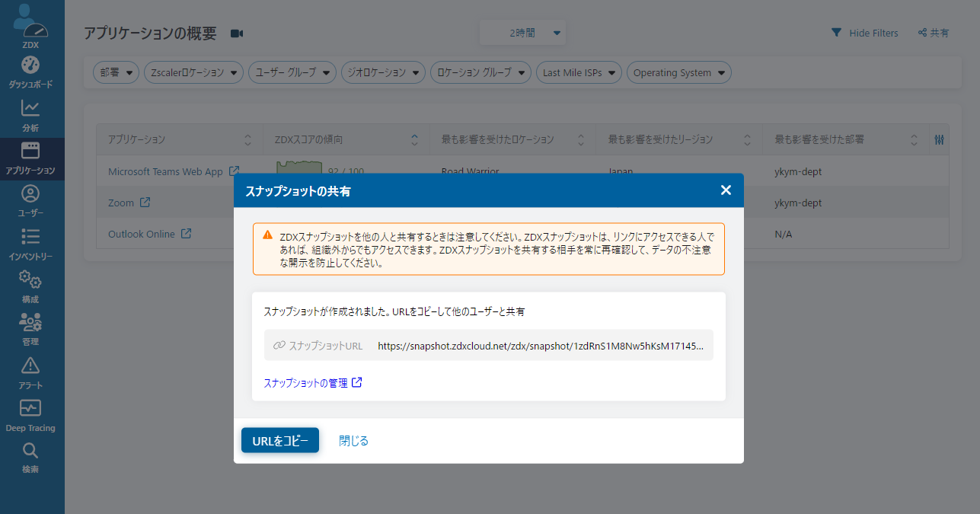Screen dimensions: 980x514
Task: Expand the Operating System filter dropdown
Action: [x=679, y=73]
